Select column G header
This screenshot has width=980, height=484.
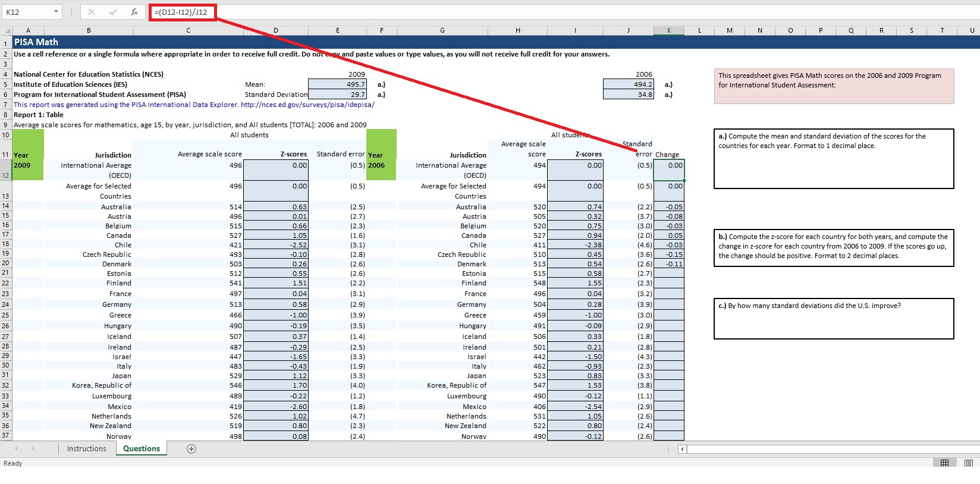[442, 30]
